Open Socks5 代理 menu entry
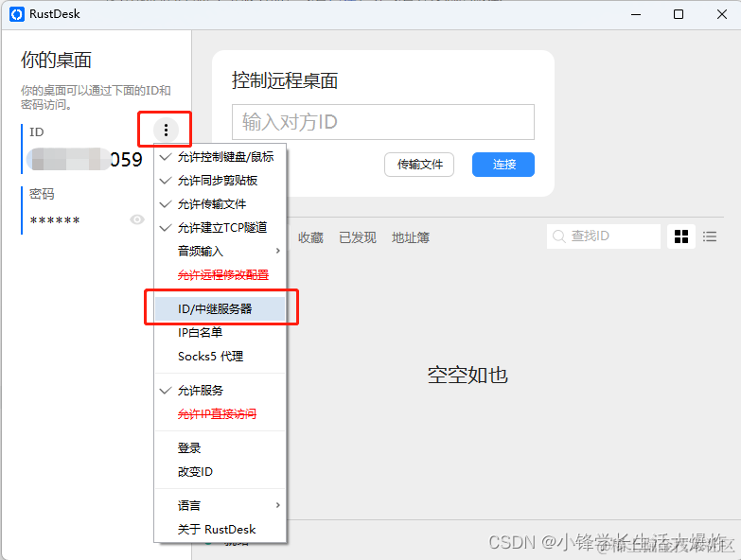Viewport: 741px width, 560px height. [221, 356]
